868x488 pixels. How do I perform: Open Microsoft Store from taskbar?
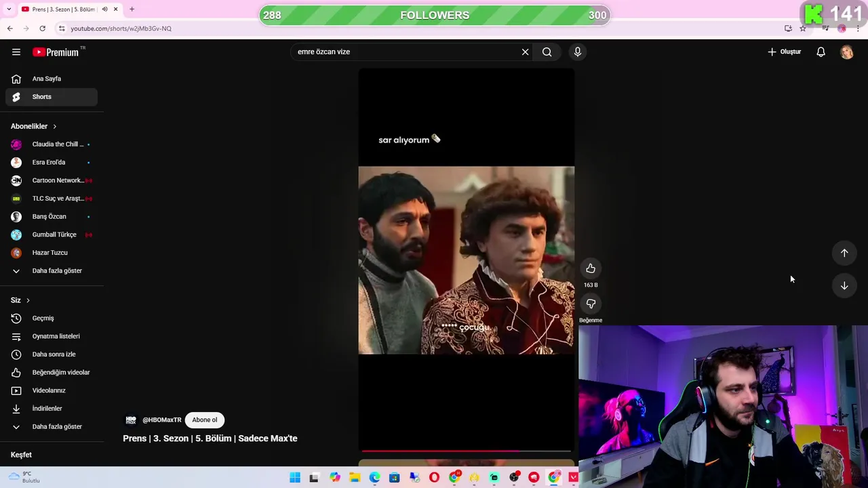pos(394,478)
